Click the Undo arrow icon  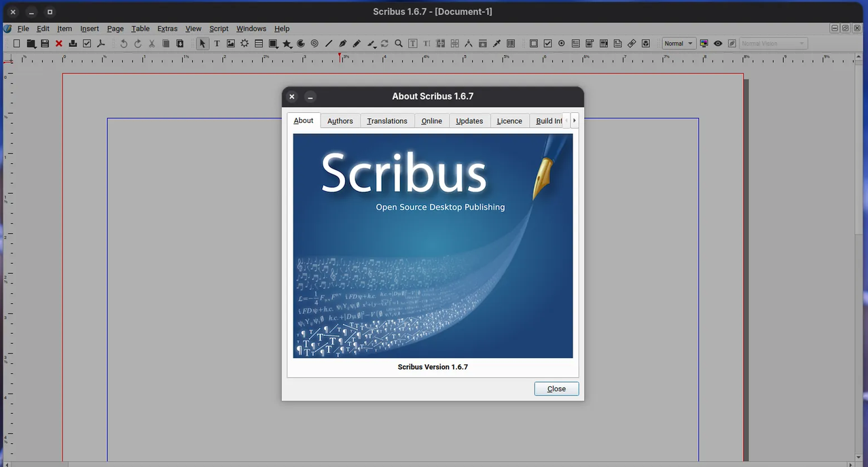[124, 44]
